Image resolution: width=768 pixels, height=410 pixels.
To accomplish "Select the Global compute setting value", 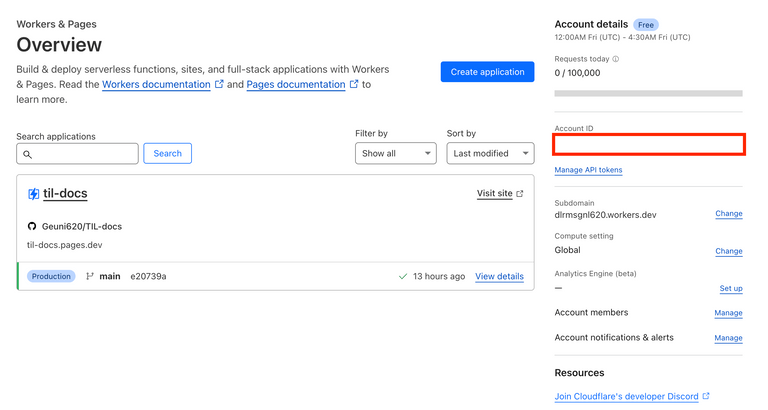I will pos(567,250).
